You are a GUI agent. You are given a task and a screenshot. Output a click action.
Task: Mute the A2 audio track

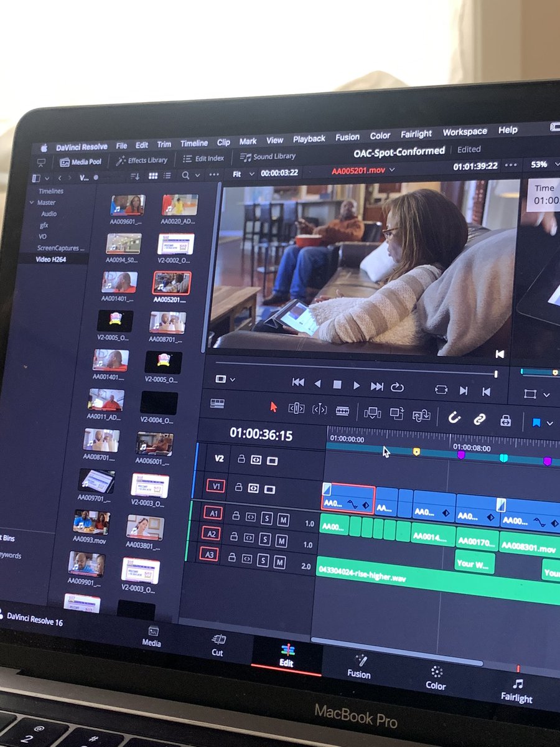coord(282,540)
